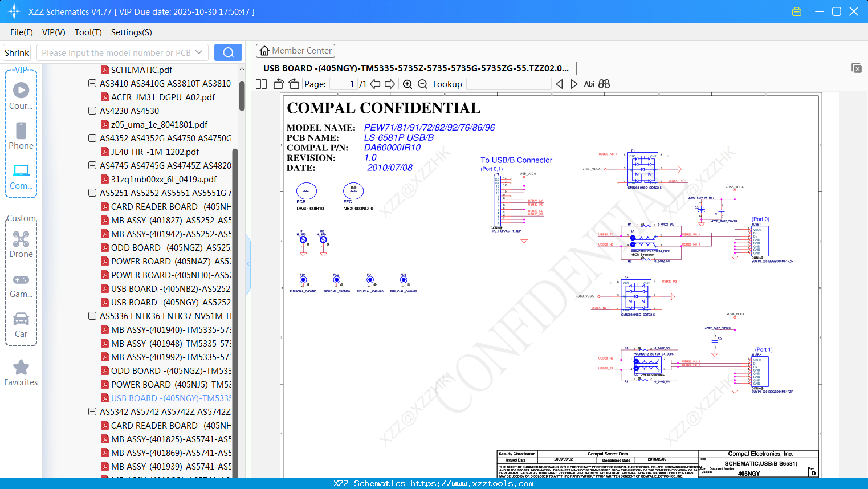Collapse the AS3410 AS3410G AS3810T folder
Image resolution: width=868 pixels, height=489 pixels.
coord(92,83)
